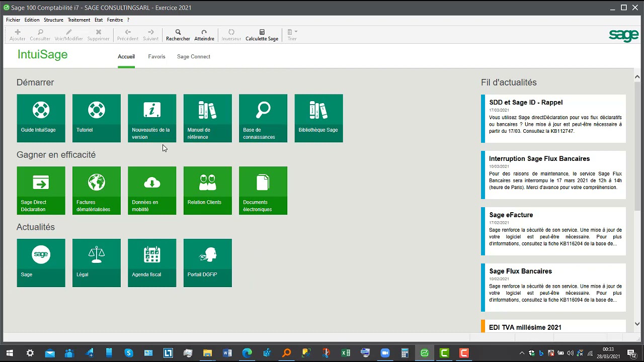This screenshot has height=362, width=644.
Task: Open the Légal tile
Action: (97, 263)
